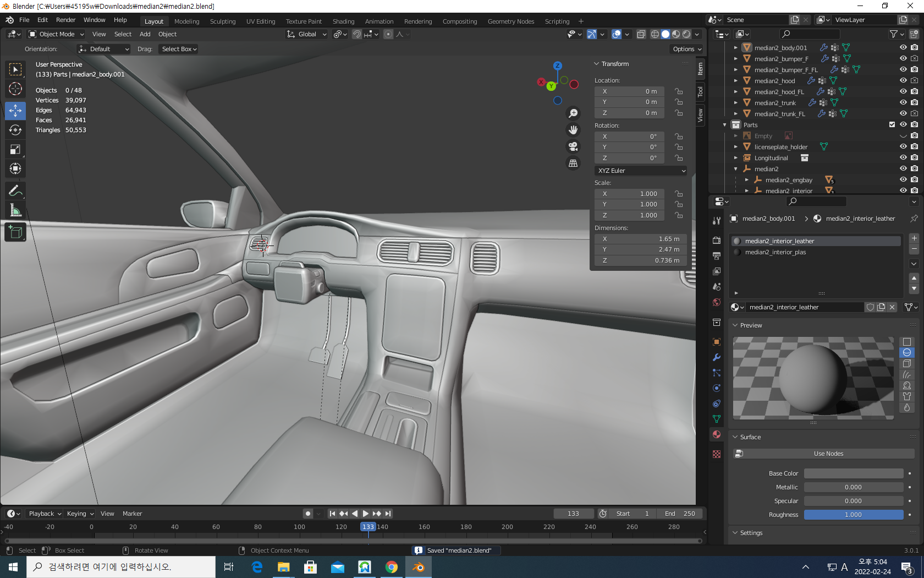Open the Object Mode dropdown
This screenshot has width=924, height=578.
click(57, 34)
